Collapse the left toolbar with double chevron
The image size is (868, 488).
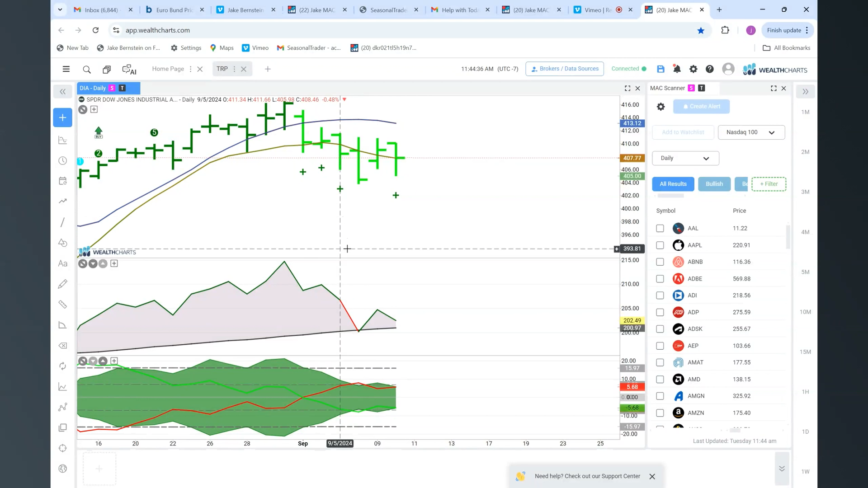(x=63, y=92)
